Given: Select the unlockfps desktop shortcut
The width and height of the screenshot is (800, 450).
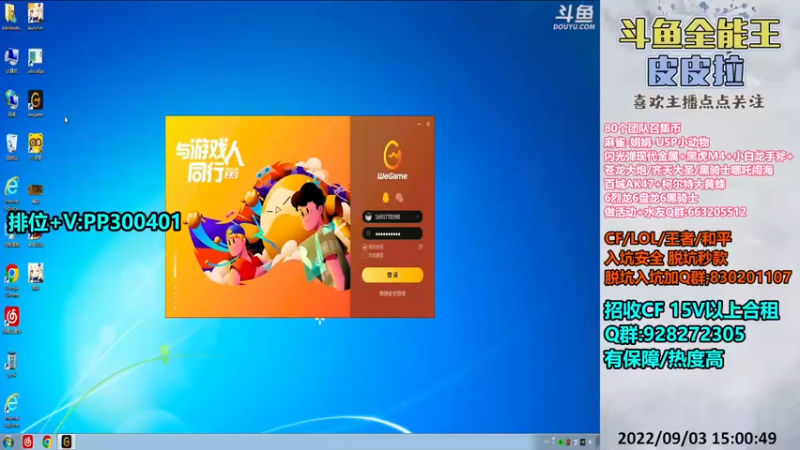Looking at the screenshot, I should pos(35,60).
